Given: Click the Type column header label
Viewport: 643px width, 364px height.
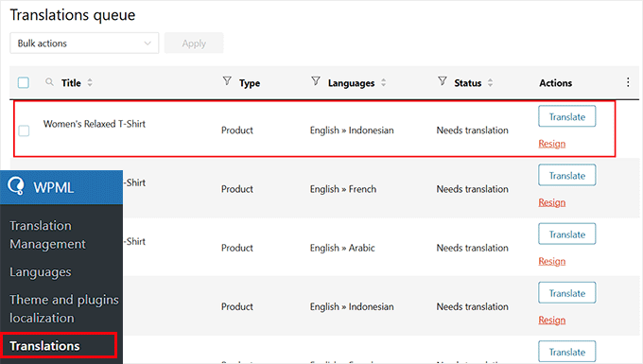Looking at the screenshot, I should tap(250, 83).
